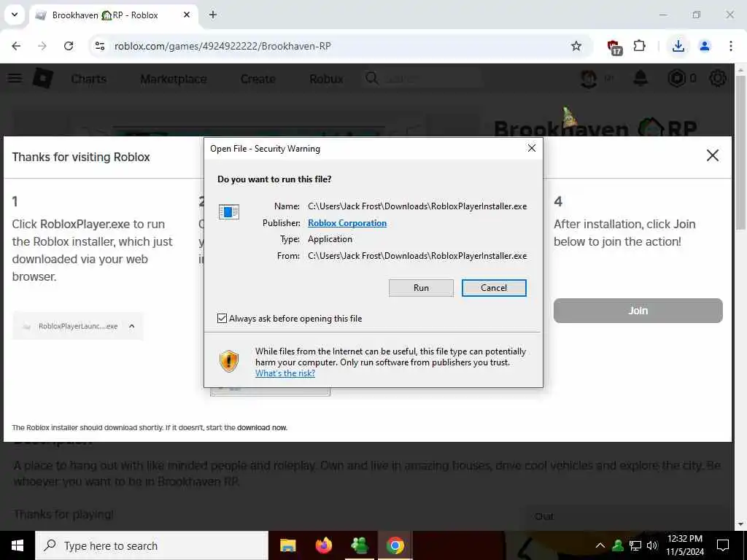This screenshot has height=560, width=747.
Task: Expand the RobloxPlayerLauncher download chevron
Action: [132, 326]
